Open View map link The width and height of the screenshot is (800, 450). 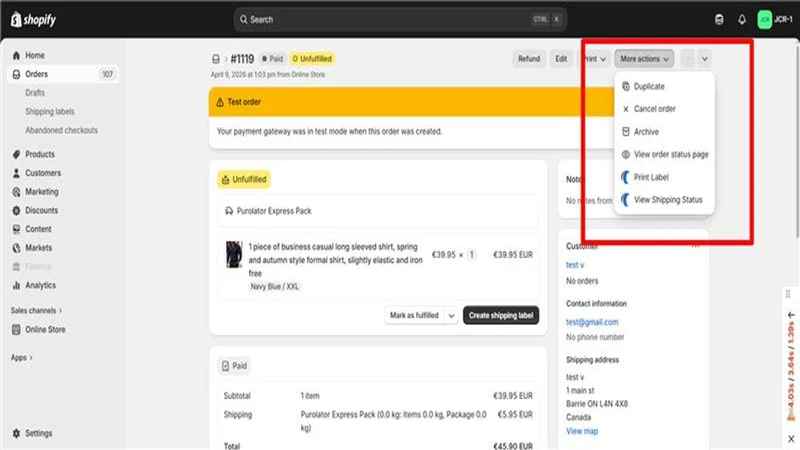pyautogui.click(x=582, y=431)
